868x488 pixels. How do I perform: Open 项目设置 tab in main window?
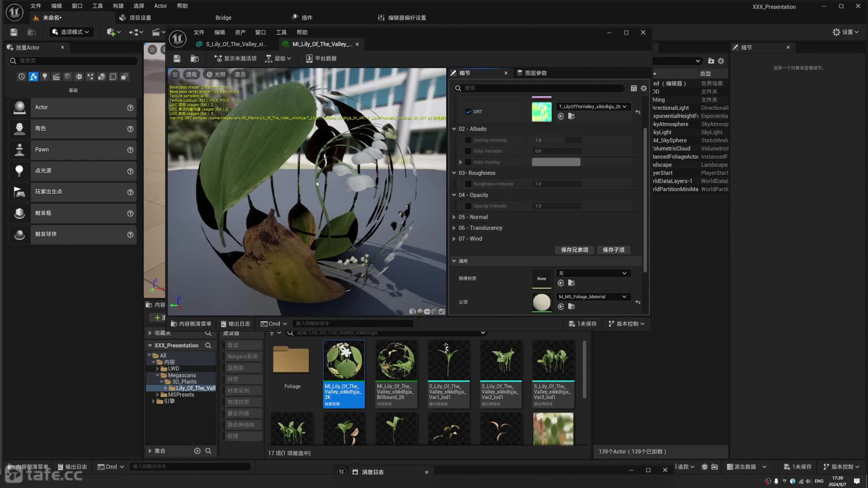pyautogui.click(x=135, y=18)
